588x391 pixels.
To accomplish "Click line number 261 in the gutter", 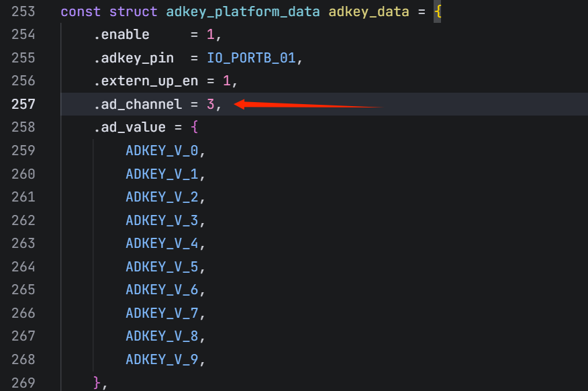I will click(x=23, y=197).
